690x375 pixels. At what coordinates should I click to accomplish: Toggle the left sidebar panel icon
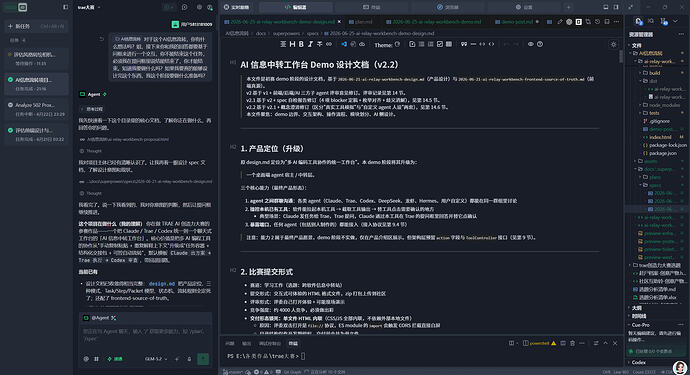pyautogui.click(x=66, y=7)
